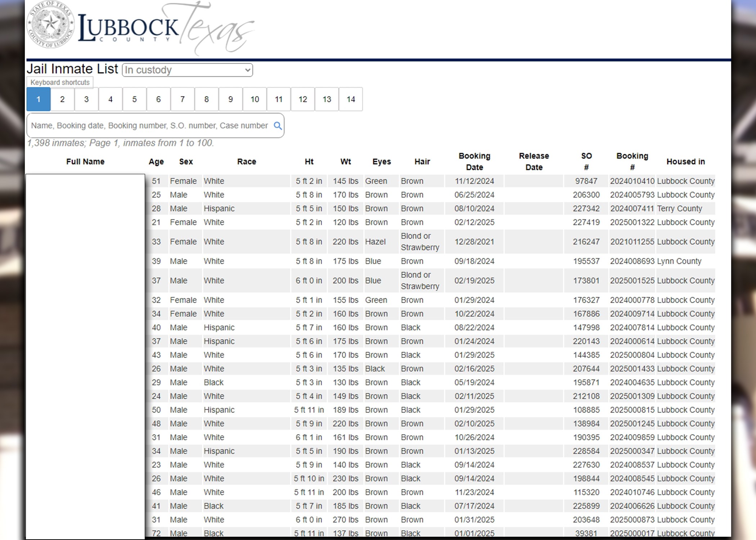Viewport: 756px width, 540px height.
Task: Click booking number 2024000778
Action: [632, 300]
